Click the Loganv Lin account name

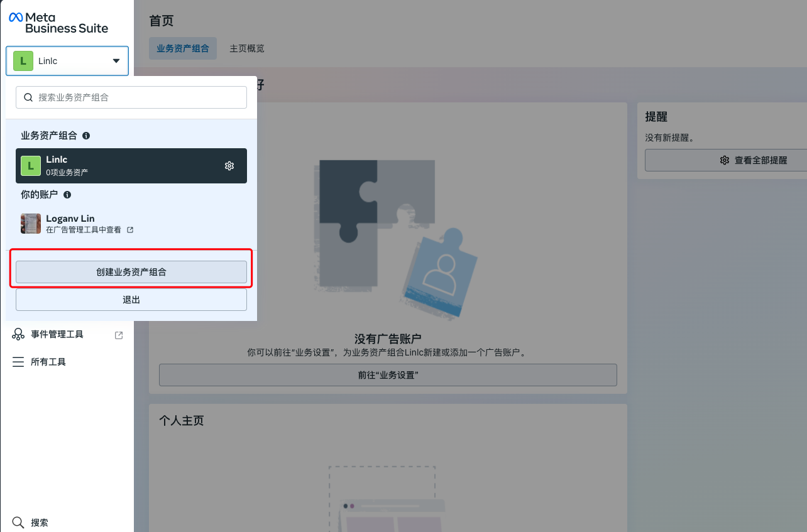[x=70, y=219]
